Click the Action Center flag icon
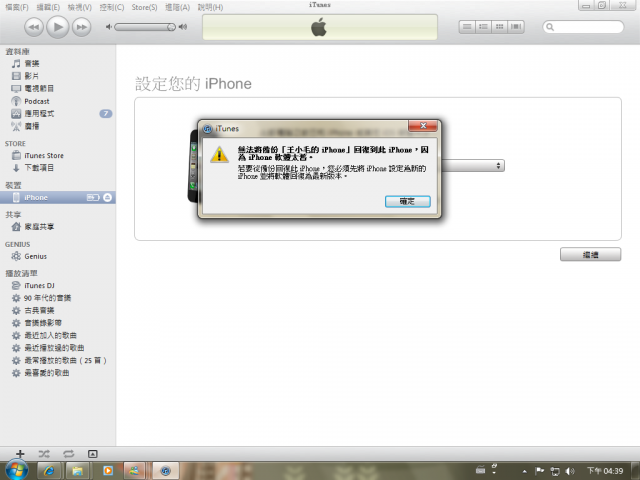This screenshot has width=640, height=480. 540,471
